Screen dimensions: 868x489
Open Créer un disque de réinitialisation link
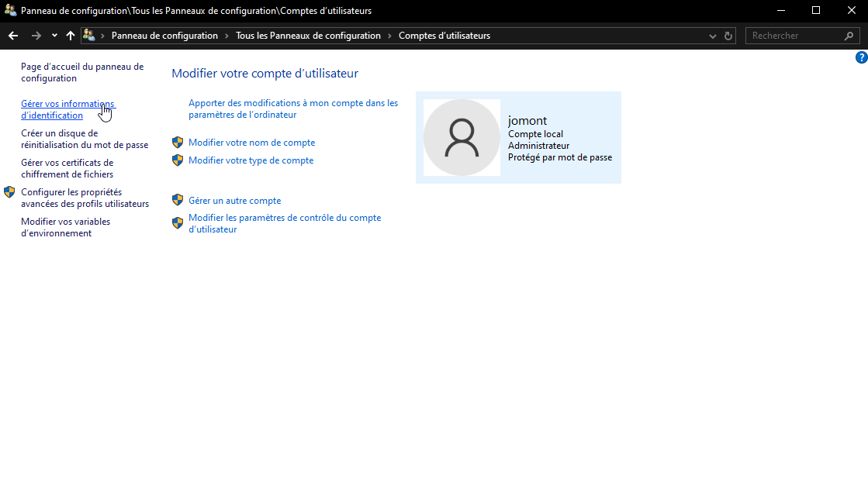[x=84, y=139]
